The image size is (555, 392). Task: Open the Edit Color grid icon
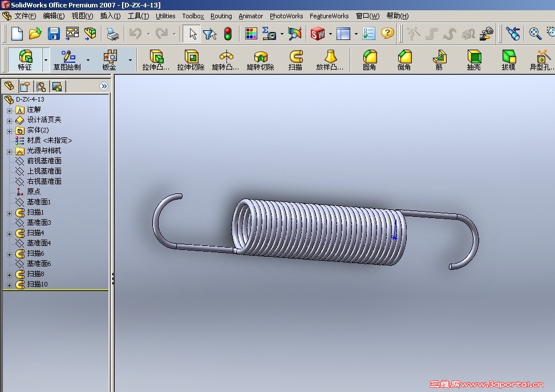coord(251,34)
